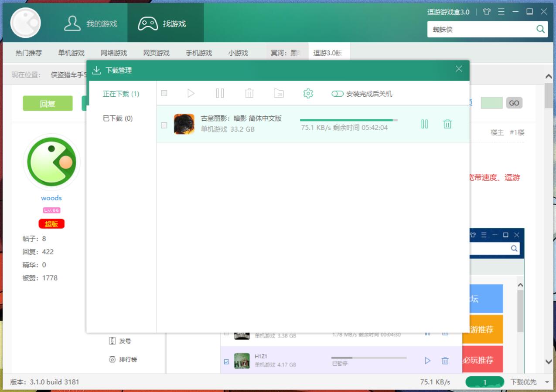556x392 pixels.
Task: Click the 帖子: 8 stat
Action: pos(34,239)
